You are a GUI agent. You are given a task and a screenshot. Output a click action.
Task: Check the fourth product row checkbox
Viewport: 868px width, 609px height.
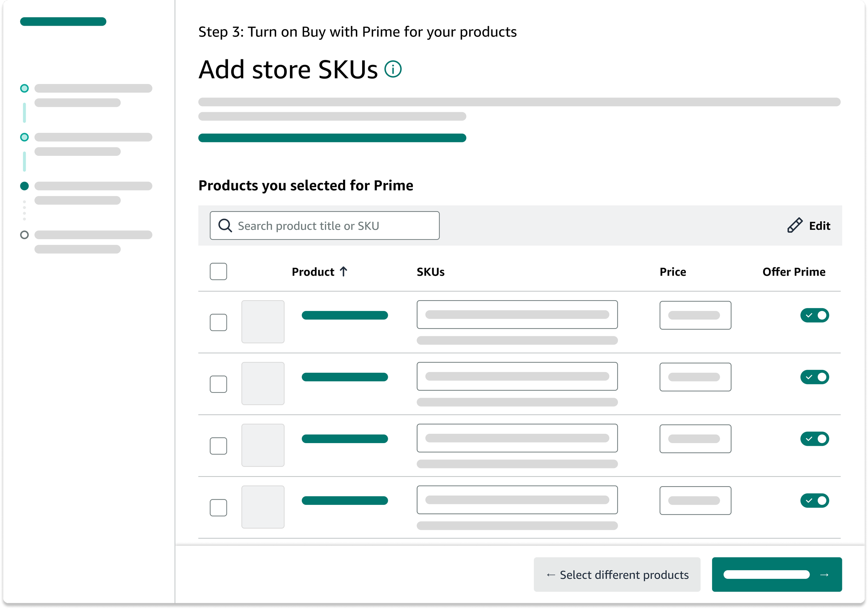(x=218, y=507)
